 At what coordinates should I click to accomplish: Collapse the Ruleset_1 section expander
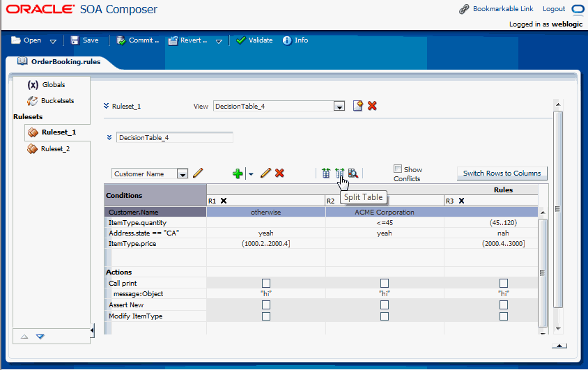click(107, 107)
